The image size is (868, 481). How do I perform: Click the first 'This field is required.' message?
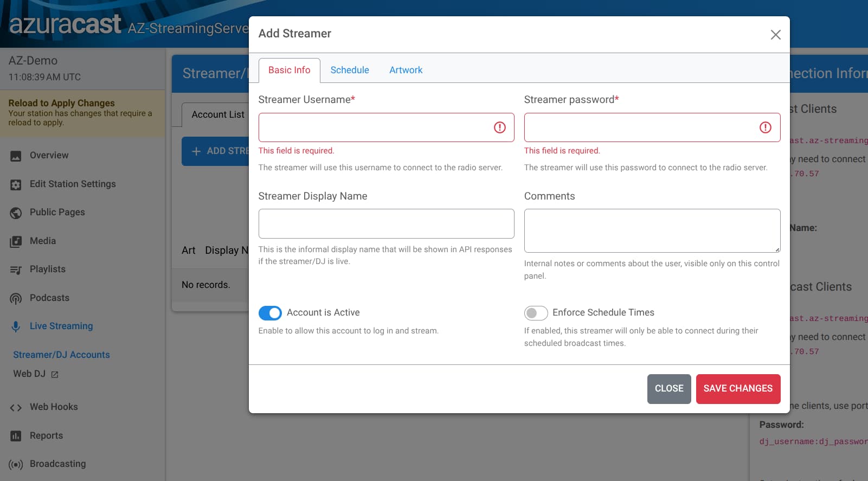(x=297, y=151)
